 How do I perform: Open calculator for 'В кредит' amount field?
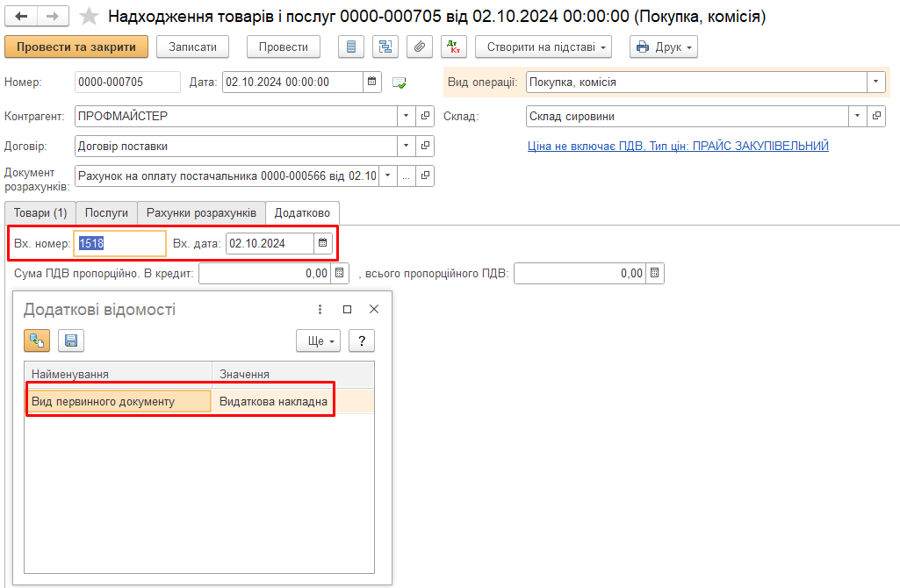pyautogui.click(x=341, y=273)
